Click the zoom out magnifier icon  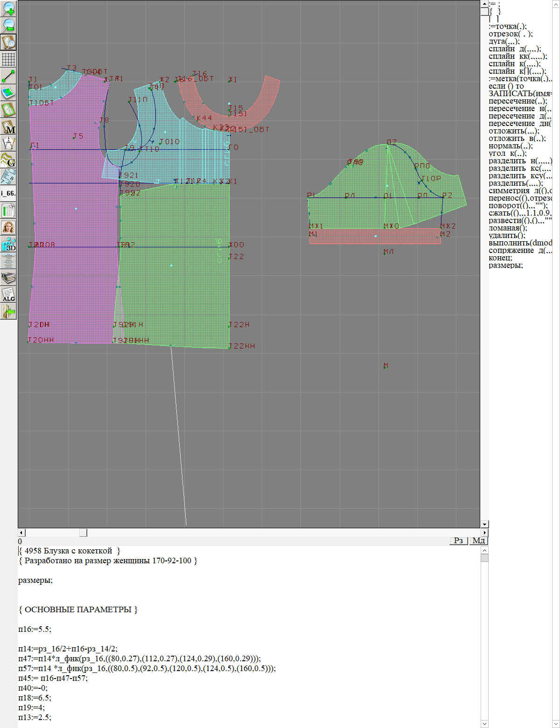[x=8, y=25]
